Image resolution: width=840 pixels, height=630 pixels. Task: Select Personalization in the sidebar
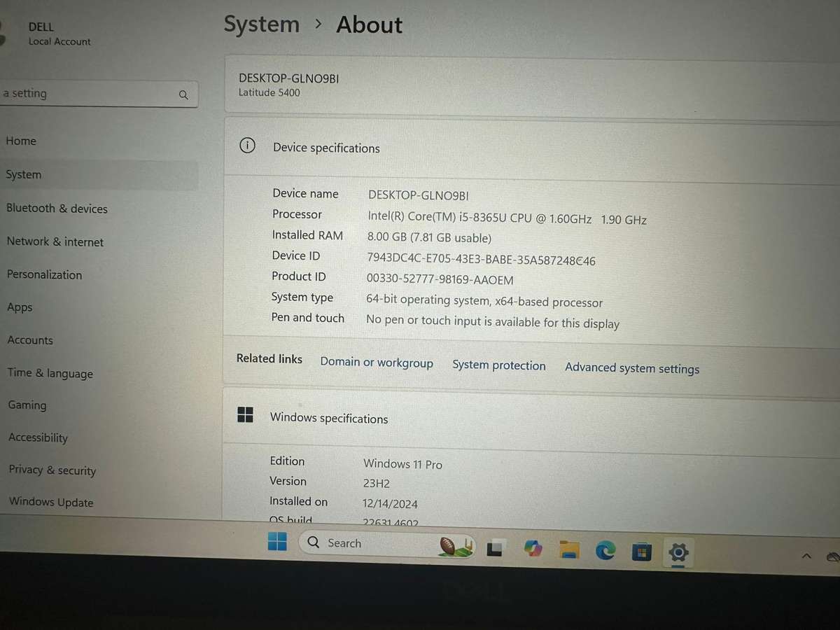pos(44,274)
